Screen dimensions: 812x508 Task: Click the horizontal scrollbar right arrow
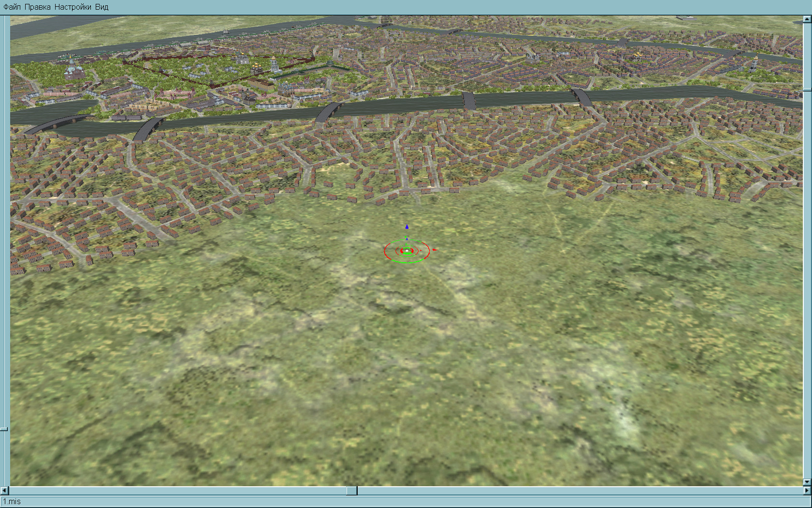(807, 491)
